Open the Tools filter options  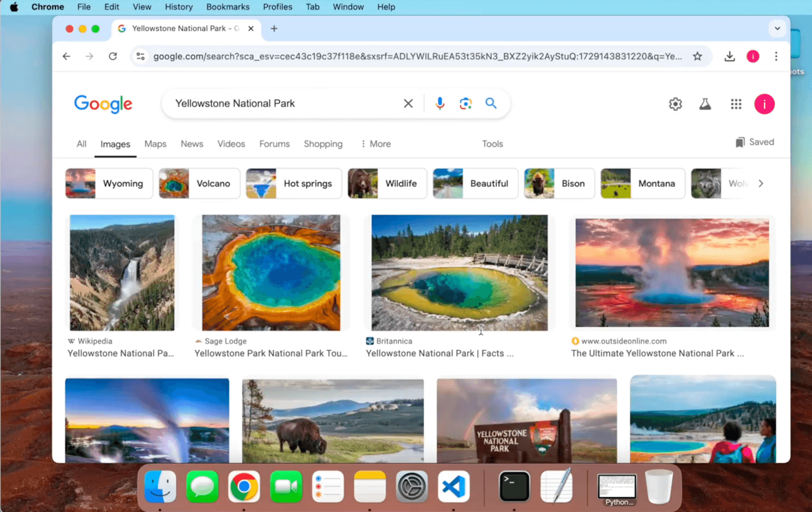pos(492,144)
